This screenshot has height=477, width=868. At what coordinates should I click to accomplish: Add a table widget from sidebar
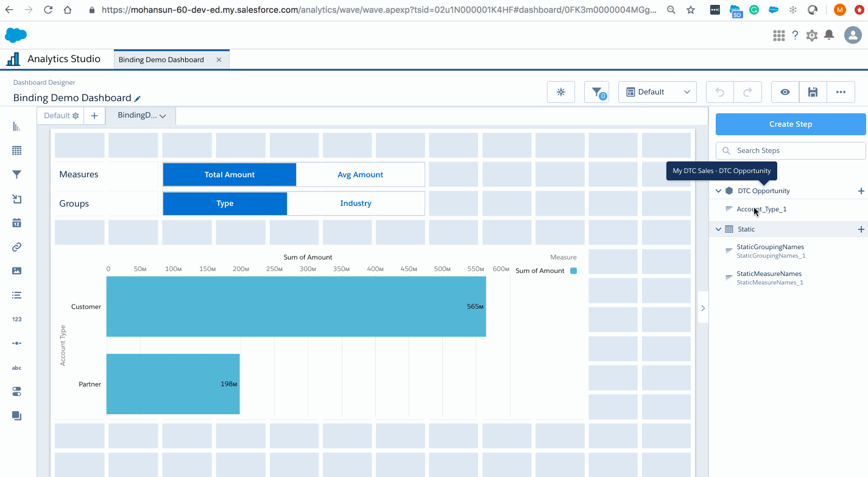(16, 150)
